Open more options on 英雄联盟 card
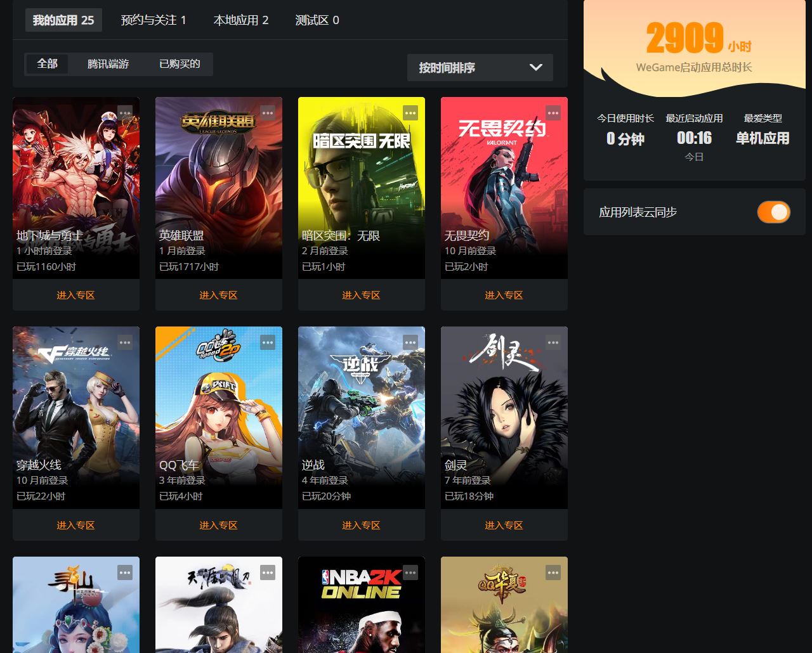The width and height of the screenshot is (812, 653). click(268, 113)
